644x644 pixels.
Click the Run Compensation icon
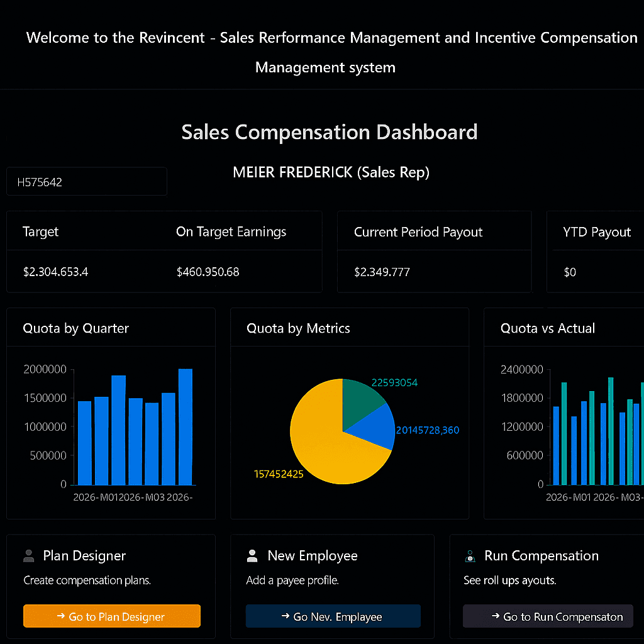click(x=469, y=556)
